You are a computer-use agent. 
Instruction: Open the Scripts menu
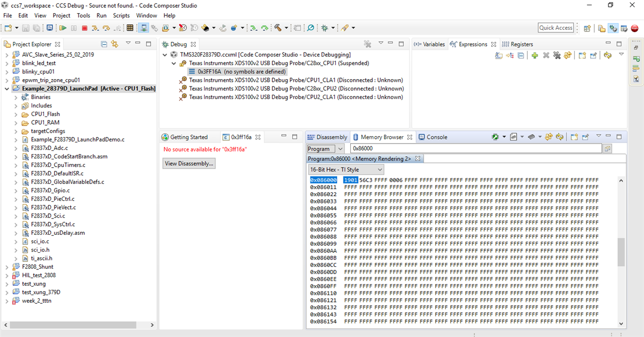click(x=121, y=15)
